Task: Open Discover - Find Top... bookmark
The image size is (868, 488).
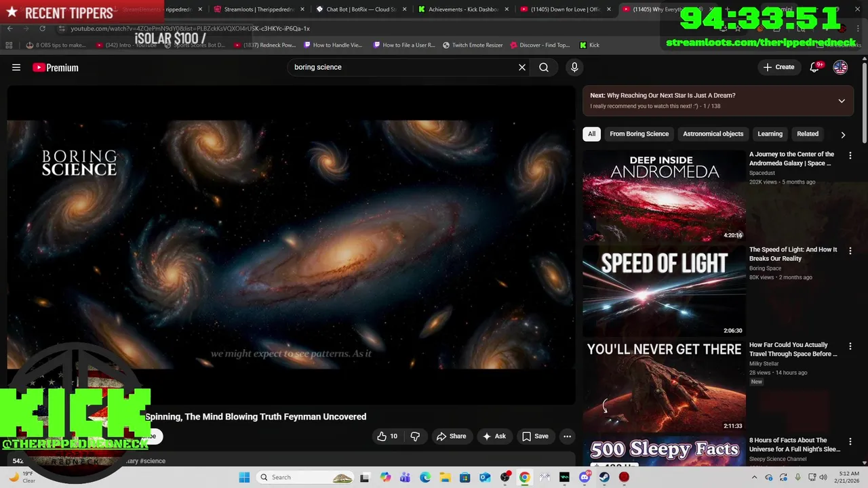Action: pos(540,45)
